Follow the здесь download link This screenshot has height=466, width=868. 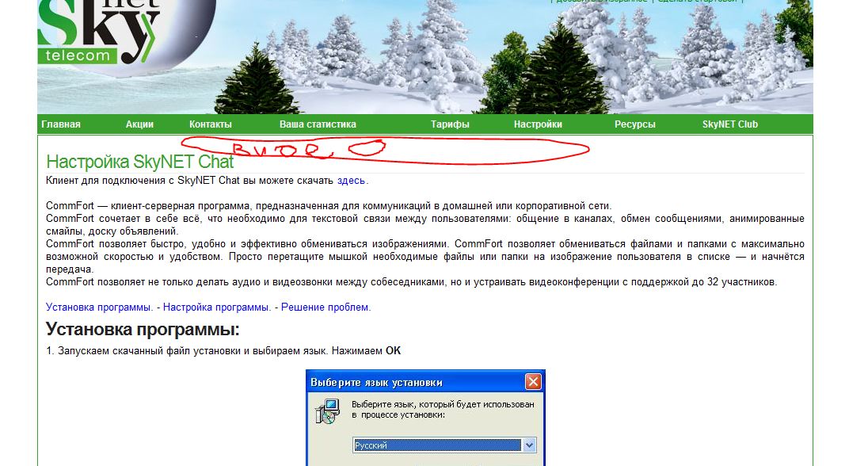[x=351, y=181]
